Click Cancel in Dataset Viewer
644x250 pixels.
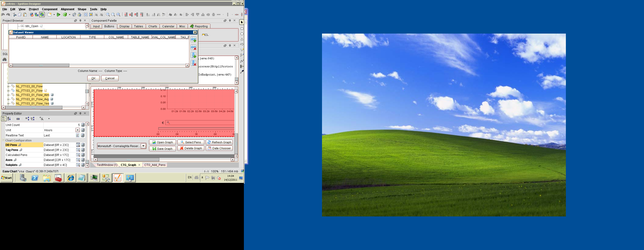coord(110,78)
